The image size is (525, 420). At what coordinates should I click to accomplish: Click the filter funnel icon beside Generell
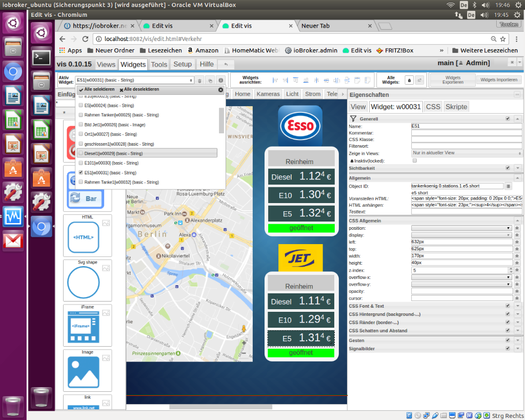click(x=353, y=118)
